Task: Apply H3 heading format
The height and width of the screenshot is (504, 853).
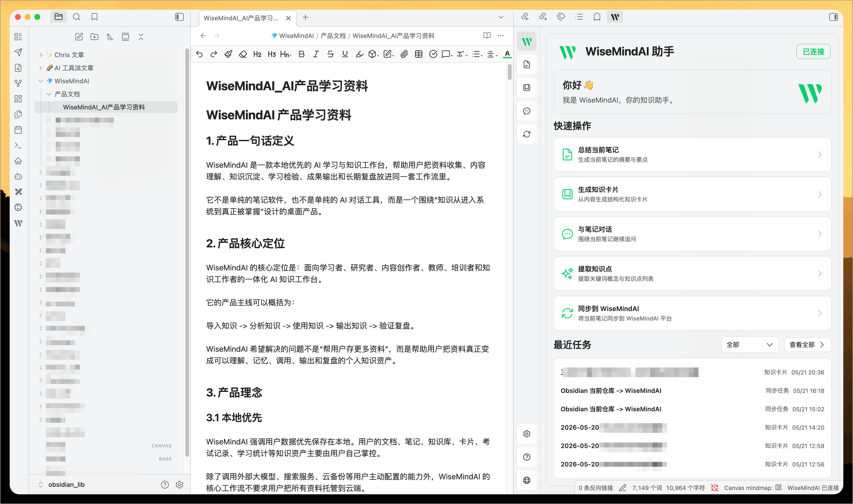Action: [x=272, y=54]
